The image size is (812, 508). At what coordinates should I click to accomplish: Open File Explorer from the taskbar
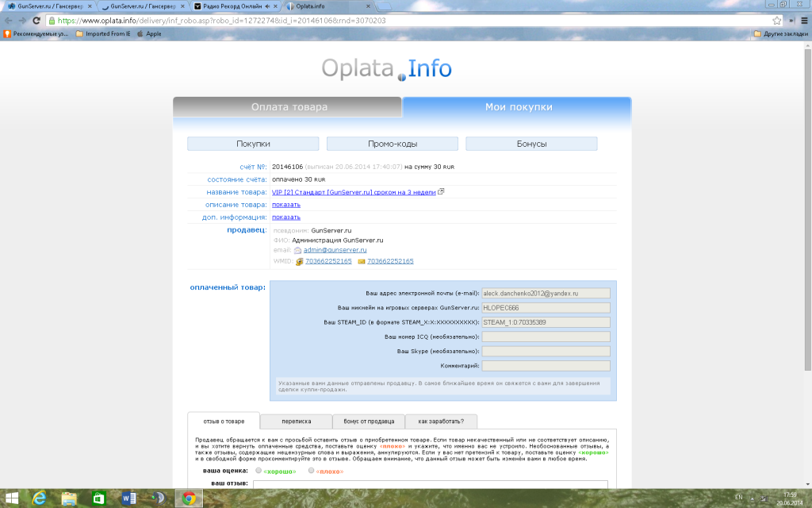point(69,498)
